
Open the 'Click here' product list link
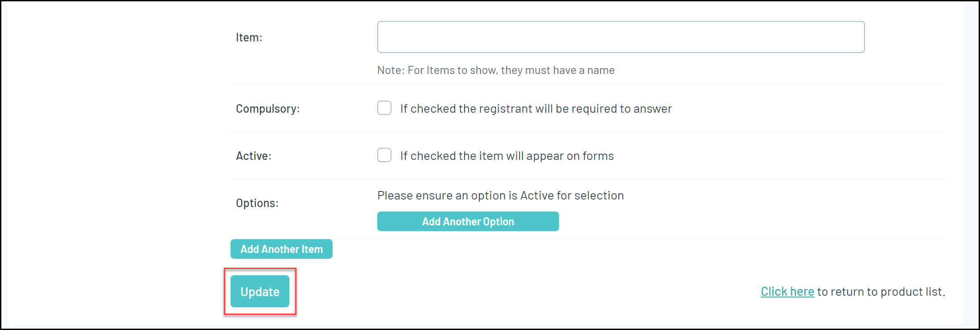point(787,292)
